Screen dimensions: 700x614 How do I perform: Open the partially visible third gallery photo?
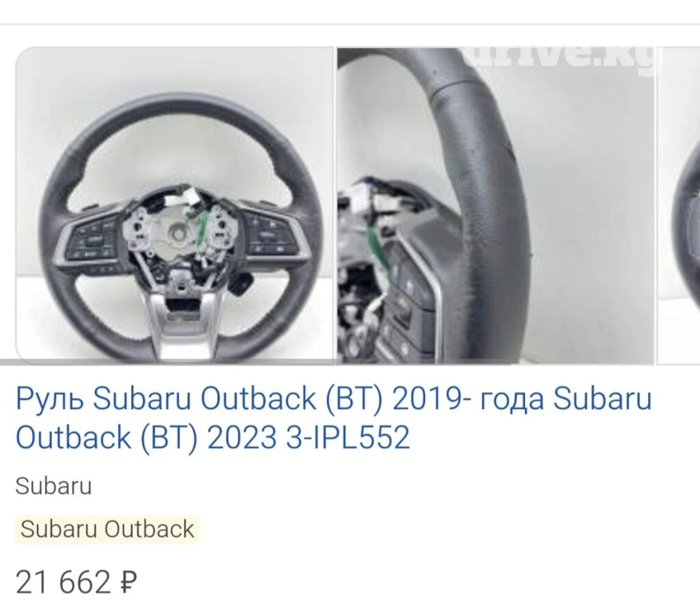[679, 205]
